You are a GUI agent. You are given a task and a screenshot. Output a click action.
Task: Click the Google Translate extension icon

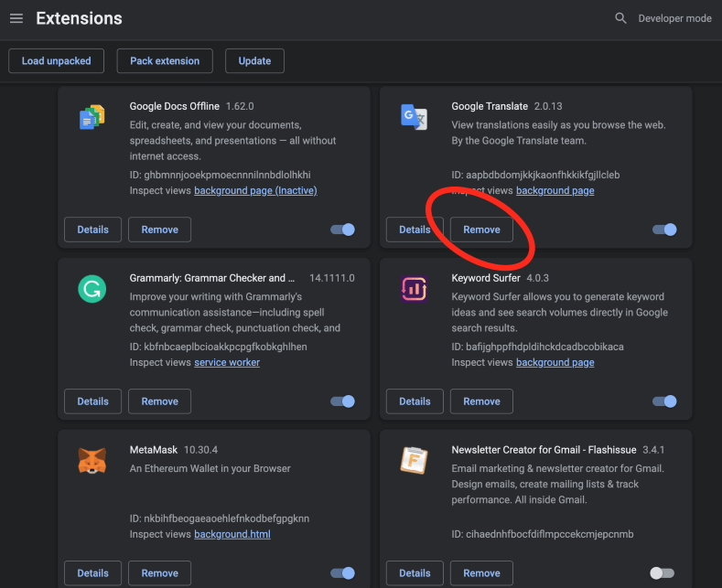pos(414,117)
